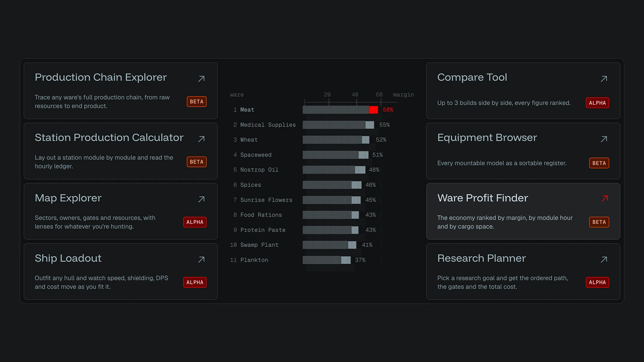Screen dimensions: 644x362
Task: Click red arrow icon on Ware Profit Finder
Action: click(605, 199)
